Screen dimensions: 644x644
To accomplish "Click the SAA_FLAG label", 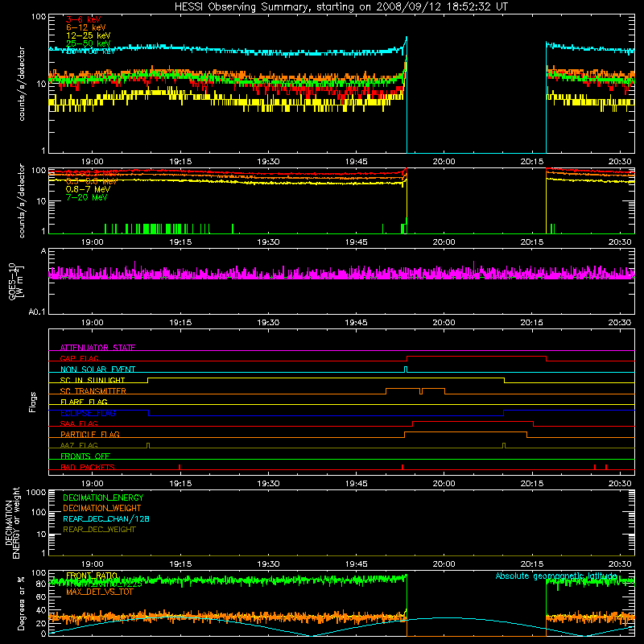I will pos(79,423).
